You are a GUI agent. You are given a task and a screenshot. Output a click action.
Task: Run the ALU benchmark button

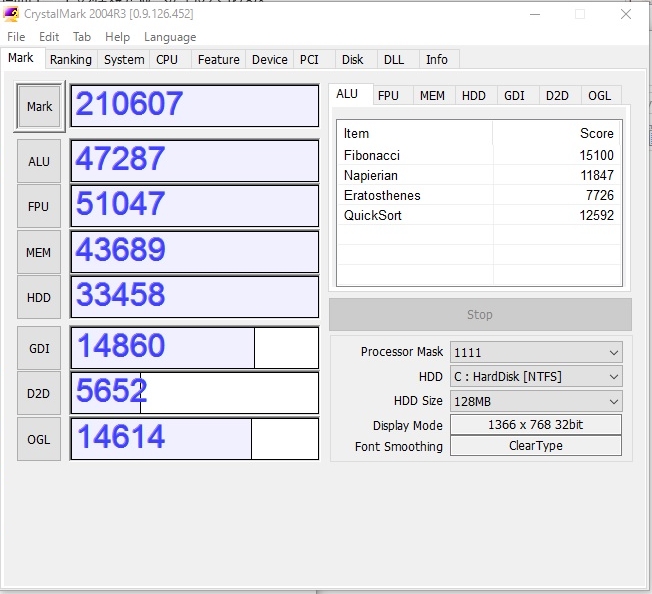(39, 161)
